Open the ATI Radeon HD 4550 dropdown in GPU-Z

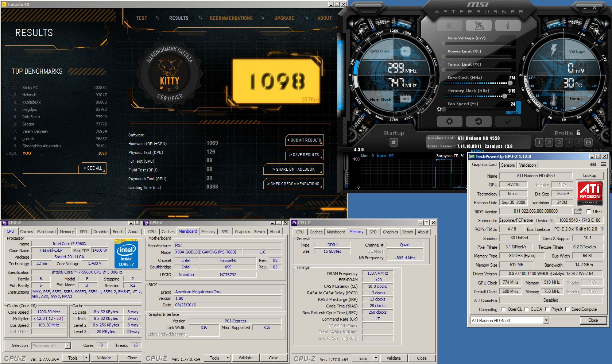pos(546,320)
